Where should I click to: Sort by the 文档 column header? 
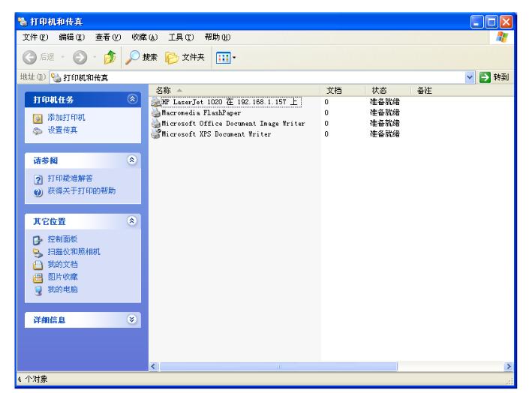coord(342,91)
